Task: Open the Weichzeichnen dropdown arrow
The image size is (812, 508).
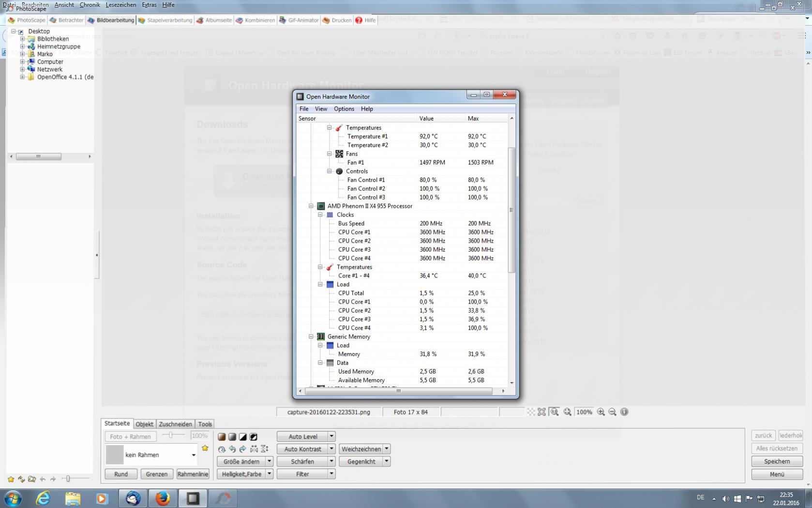Action: 387,449
